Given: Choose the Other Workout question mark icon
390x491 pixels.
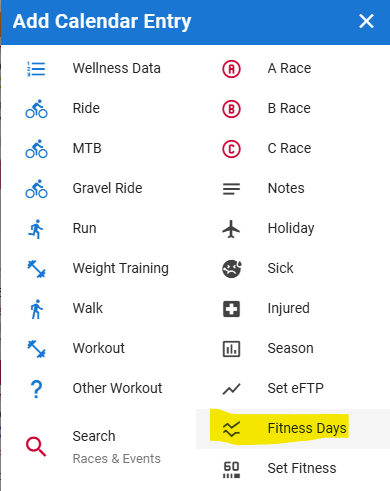Looking at the screenshot, I should 36,389.
